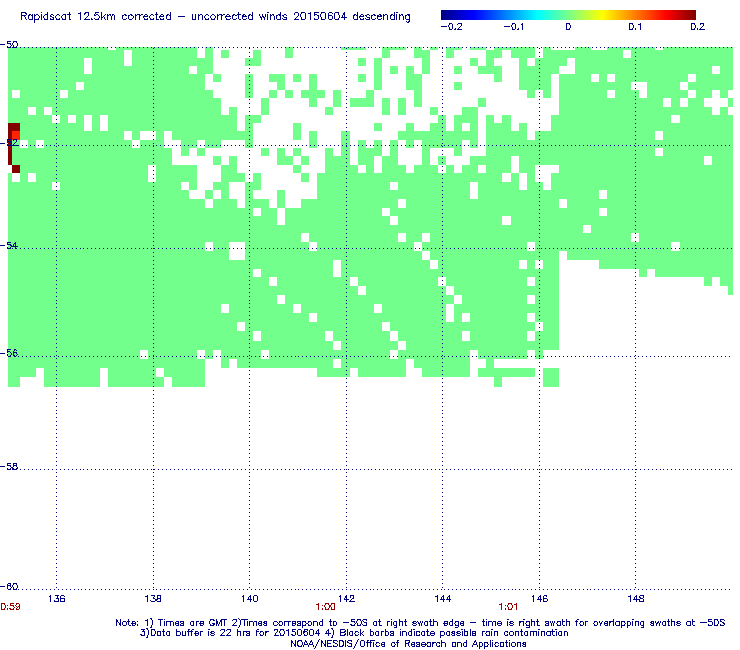Click the -56 latitude axis label
740x650 pixels.
pos(9,353)
